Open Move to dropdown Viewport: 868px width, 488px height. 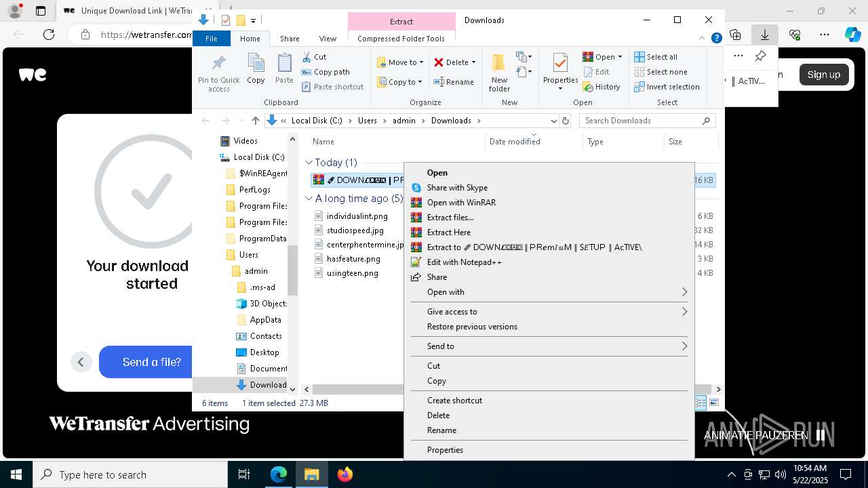tap(400, 62)
